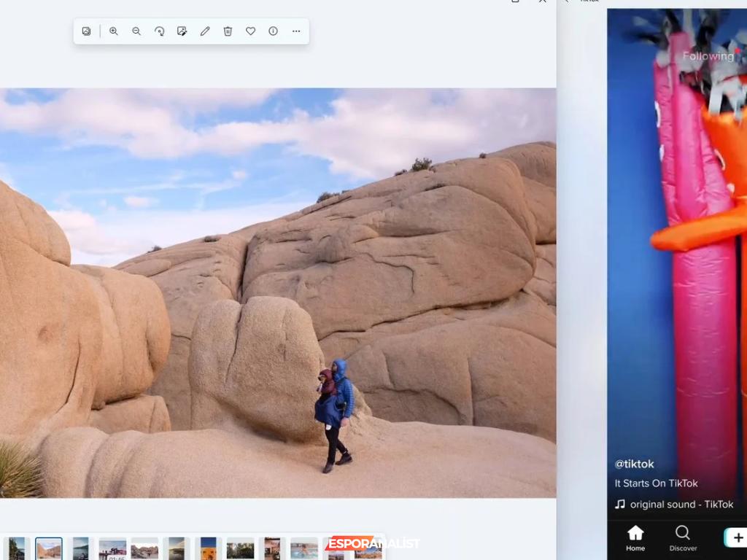This screenshot has height=560, width=747.
Task: Add photo to favorites with heart icon
Action: pyautogui.click(x=251, y=31)
